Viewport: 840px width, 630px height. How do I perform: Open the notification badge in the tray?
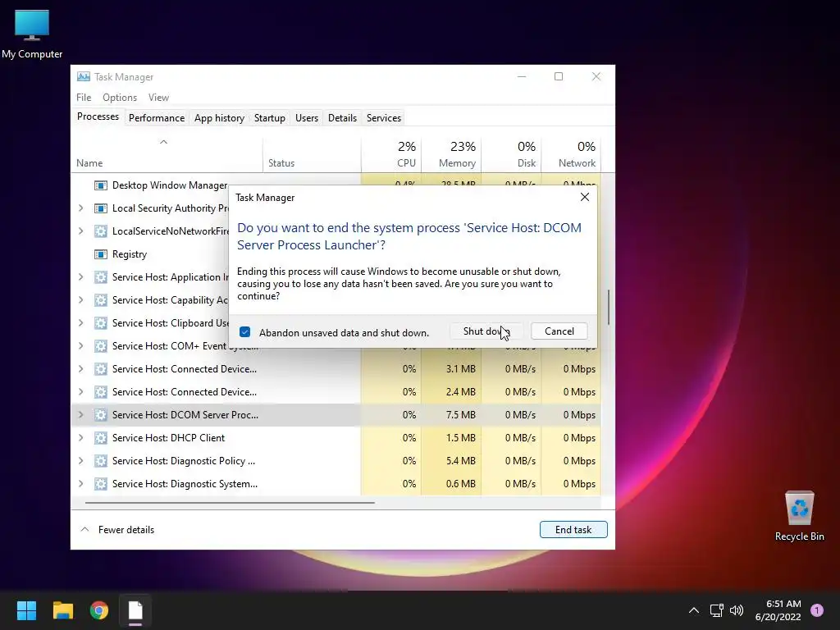point(817,610)
